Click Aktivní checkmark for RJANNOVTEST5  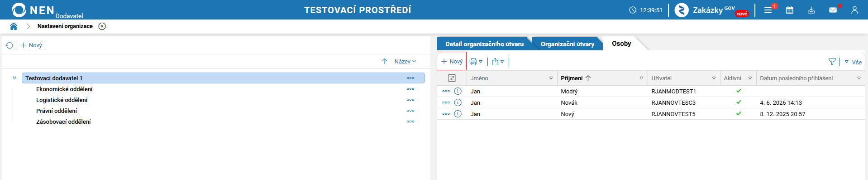click(x=739, y=113)
